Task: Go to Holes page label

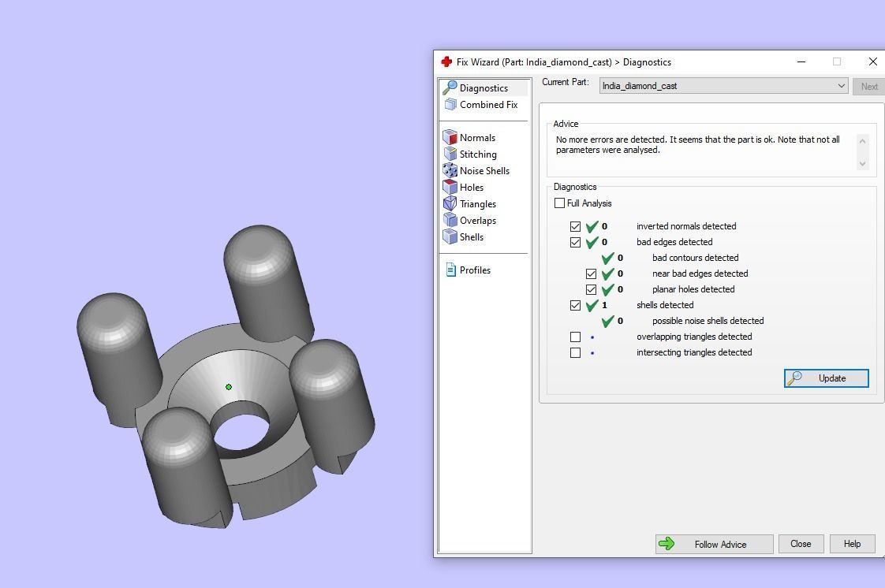Action: pyautogui.click(x=471, y=187)
